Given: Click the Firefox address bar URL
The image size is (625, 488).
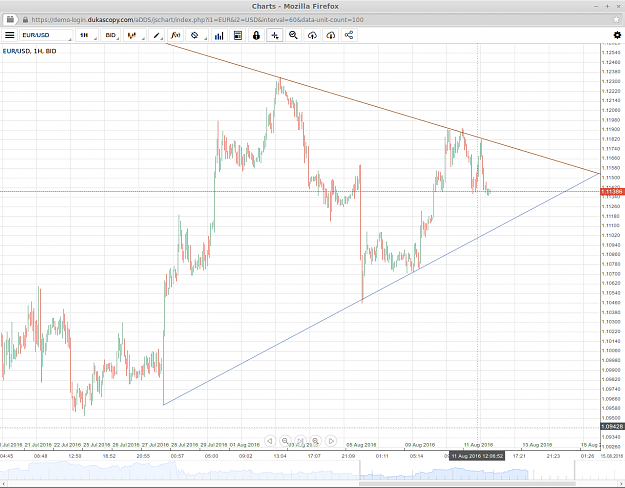Looking at the screenshot, I should [x=197, y=20].
